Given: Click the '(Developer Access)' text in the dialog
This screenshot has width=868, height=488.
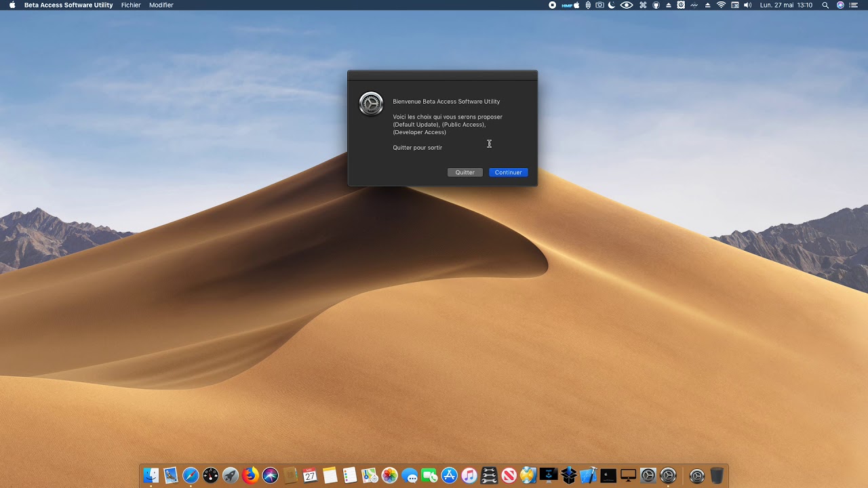Looking at the screenshot, I should pos(420,132).
